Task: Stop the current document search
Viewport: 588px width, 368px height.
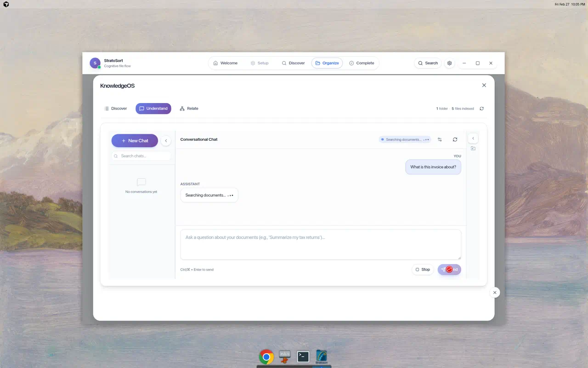Action: (422, 269)
